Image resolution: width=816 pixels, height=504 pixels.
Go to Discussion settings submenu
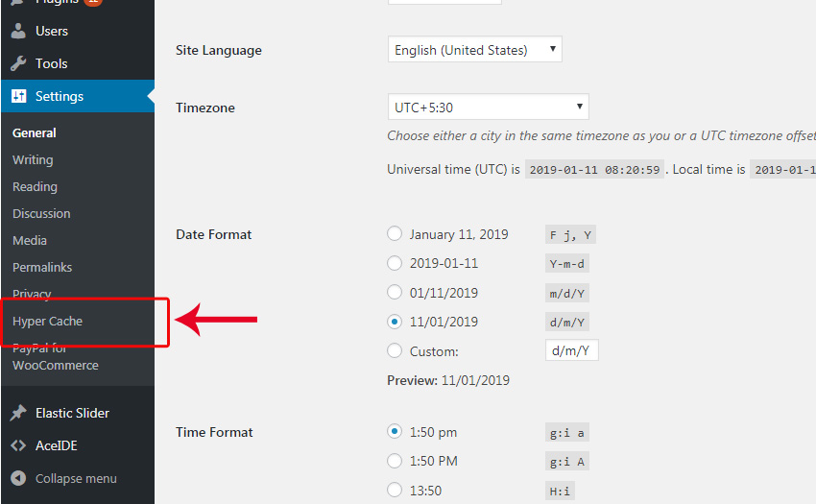[41, 213]
